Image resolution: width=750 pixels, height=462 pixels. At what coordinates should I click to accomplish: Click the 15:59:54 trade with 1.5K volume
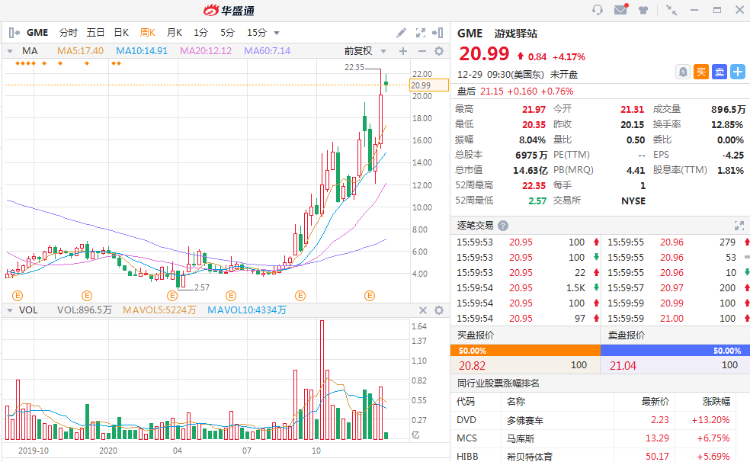525,288
